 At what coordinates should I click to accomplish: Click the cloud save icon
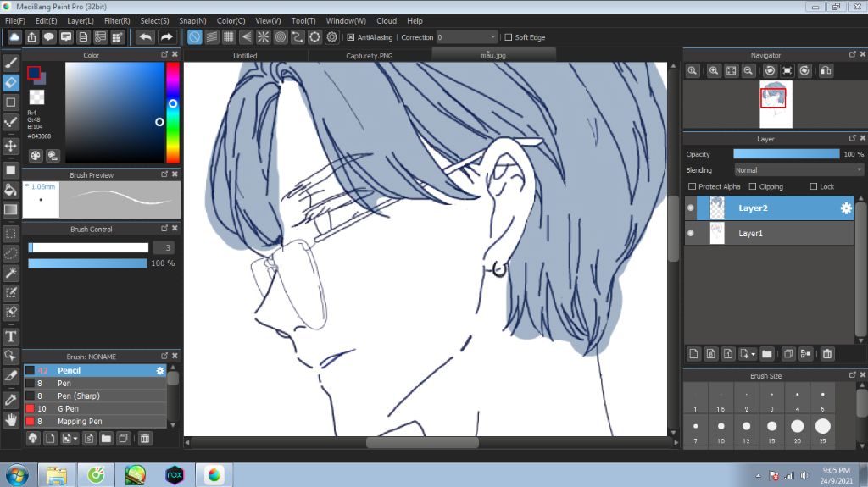pyautogui.click(x=14, y=37)
